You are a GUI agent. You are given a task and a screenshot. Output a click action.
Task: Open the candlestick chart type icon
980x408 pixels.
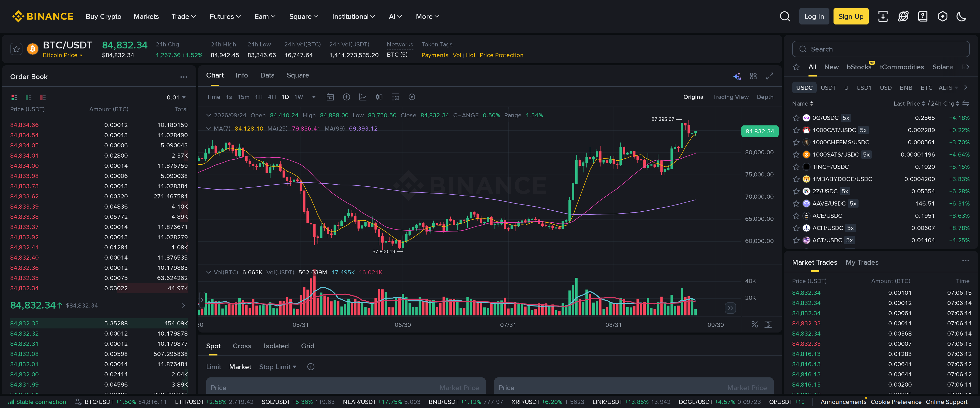click(379, 97)
